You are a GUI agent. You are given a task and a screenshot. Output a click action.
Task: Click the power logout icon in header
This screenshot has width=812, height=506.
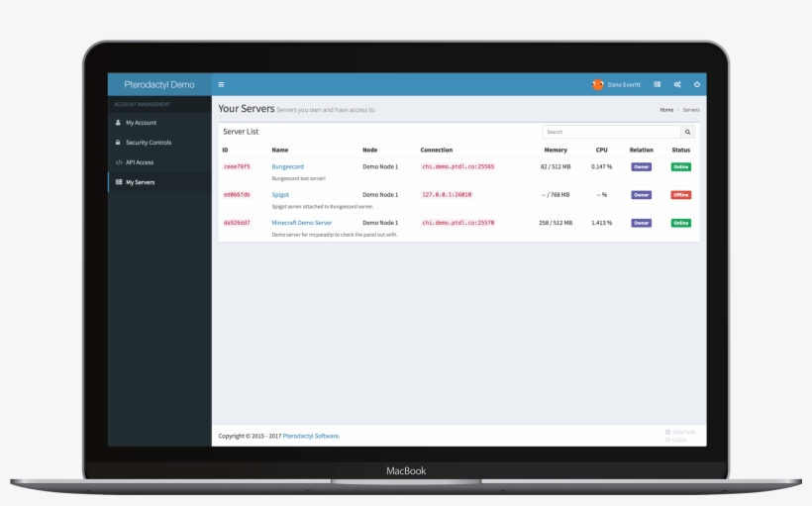[696, 84]
